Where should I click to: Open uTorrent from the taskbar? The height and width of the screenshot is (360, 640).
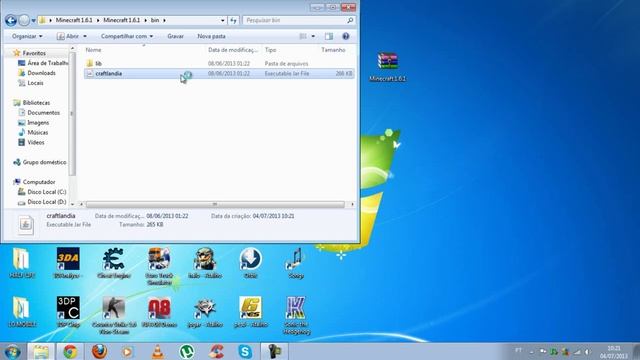click(x=187, y=351)
